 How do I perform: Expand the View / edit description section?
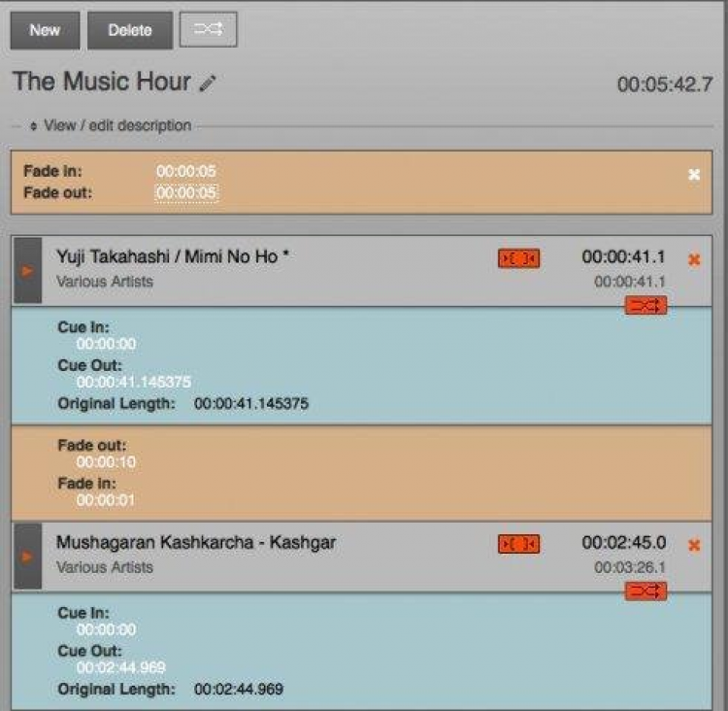[111, 125]
